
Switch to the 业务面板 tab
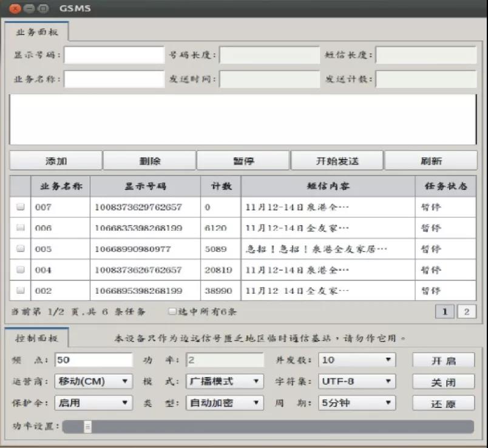click(x=37, y=32)
